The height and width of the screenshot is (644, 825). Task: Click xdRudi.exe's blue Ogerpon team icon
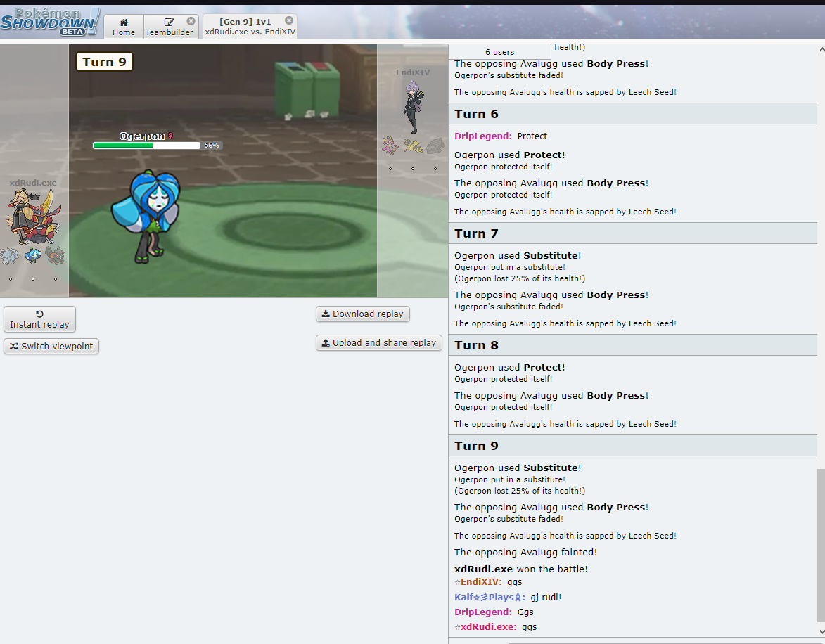33,256
